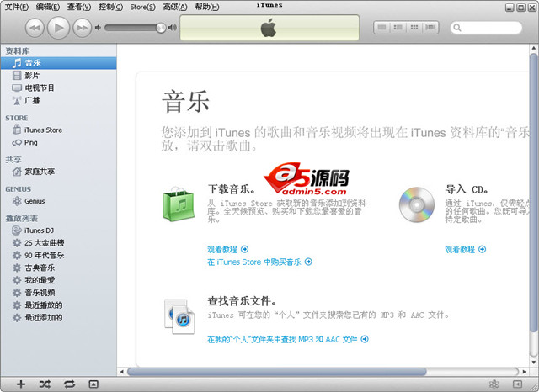The width and height of the screenshot is (539, 392).
Task: Open the 高级(A) menu
Action: 175,7
